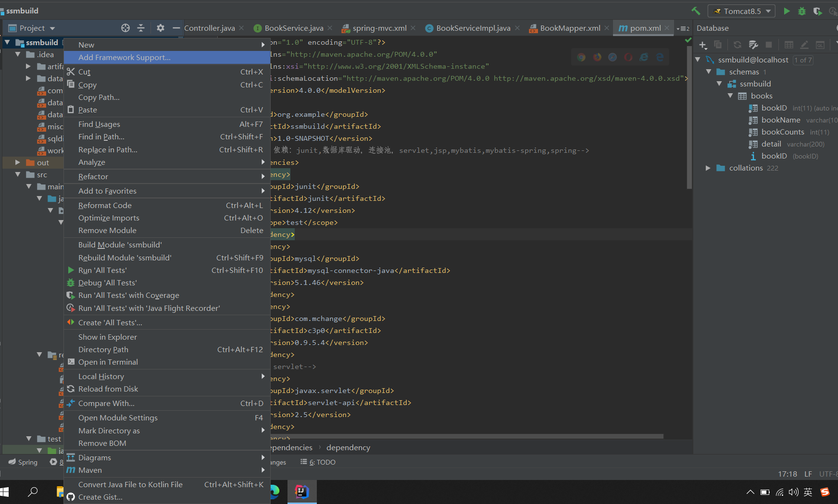Select Reformat Code menu item
Image resolution: width=838 pixels, height=504 pixels.
(x=167, y=205)
